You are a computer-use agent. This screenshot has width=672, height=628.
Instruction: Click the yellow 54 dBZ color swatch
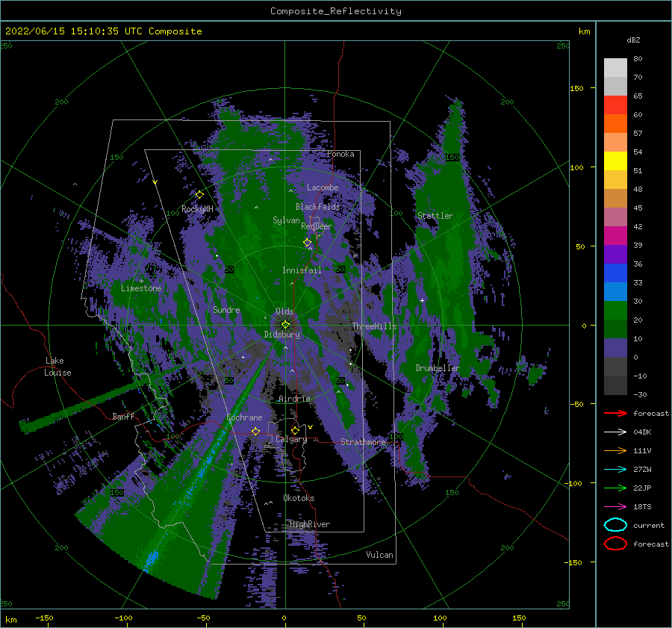(x=615, y=161)
